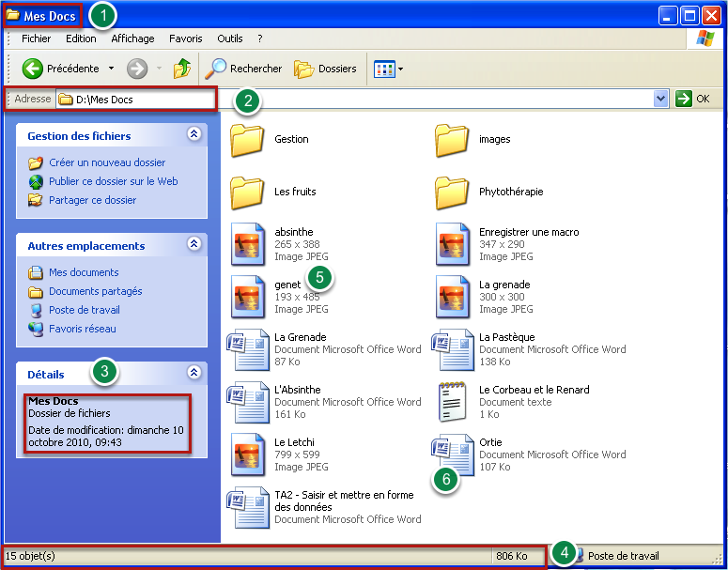Select the La Pastèque Word document icon
Screen dimensions: 728x570
[453, 349]
